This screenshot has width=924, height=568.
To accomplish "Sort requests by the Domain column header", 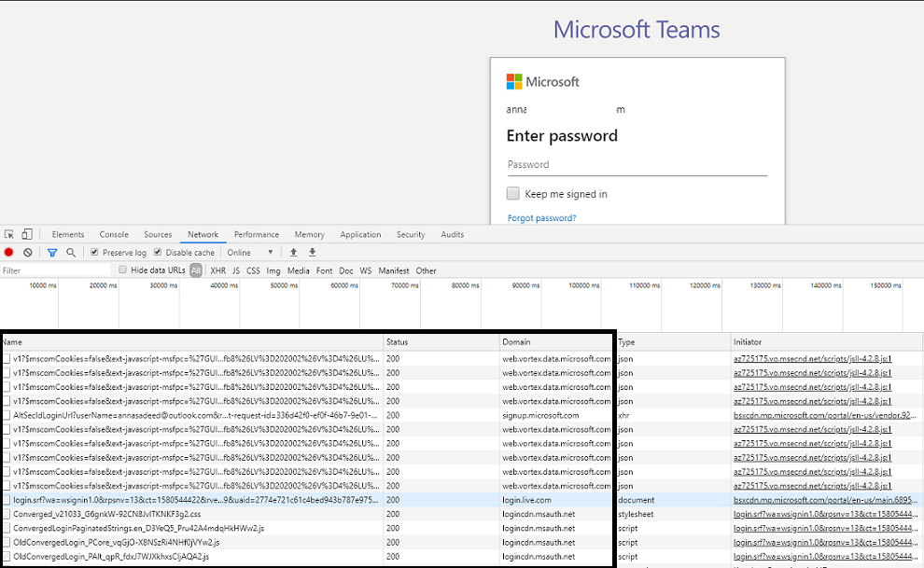I will 556,342.
